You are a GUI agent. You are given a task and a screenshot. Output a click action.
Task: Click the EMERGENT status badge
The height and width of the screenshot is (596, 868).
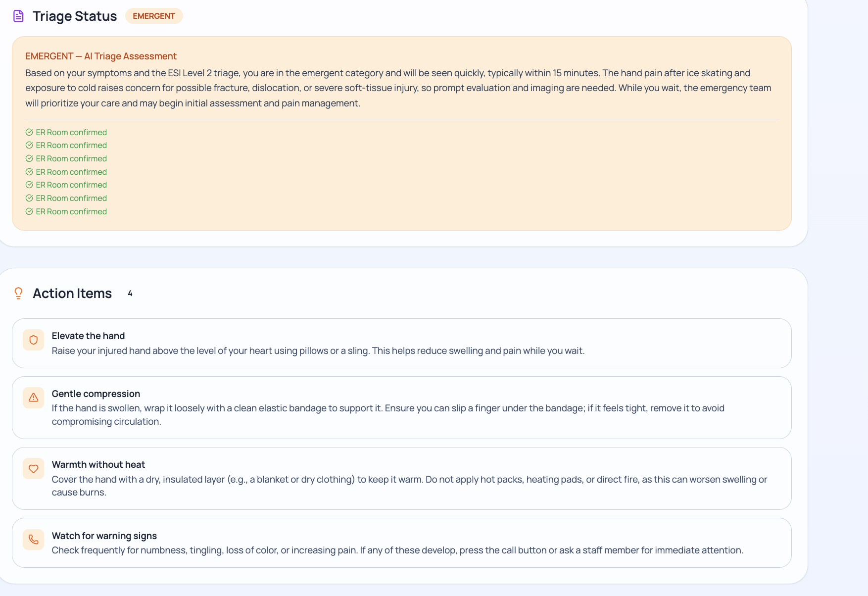(x=154, y=16)
